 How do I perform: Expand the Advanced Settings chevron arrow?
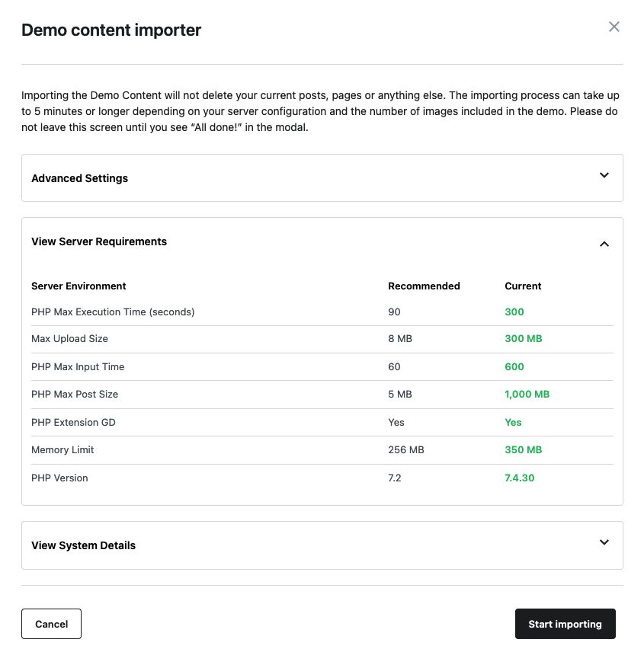[x=604, y=176]
